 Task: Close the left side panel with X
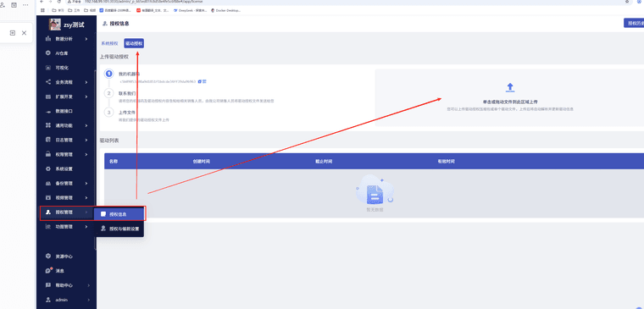pyautogui.click(x=25, y=33)
